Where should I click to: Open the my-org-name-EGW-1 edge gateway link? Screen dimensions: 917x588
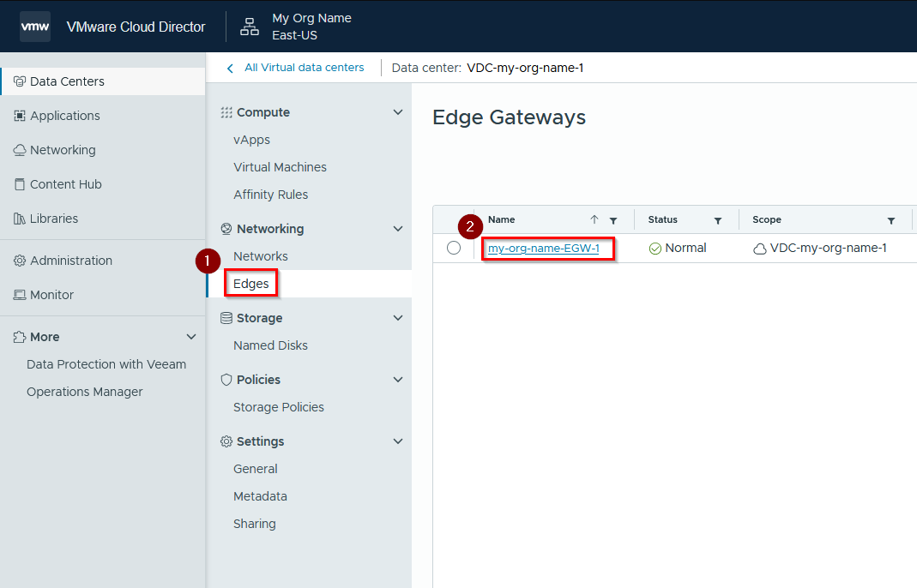point(543,249)
